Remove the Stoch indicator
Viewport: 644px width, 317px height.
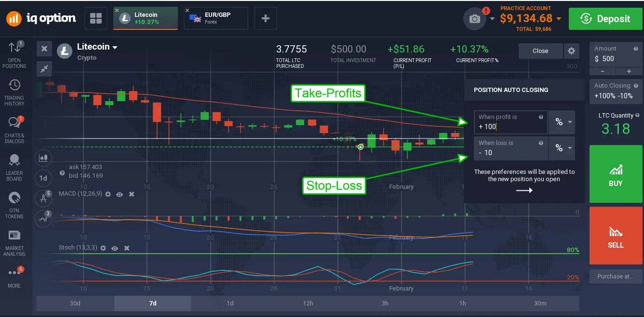point(127,248)
